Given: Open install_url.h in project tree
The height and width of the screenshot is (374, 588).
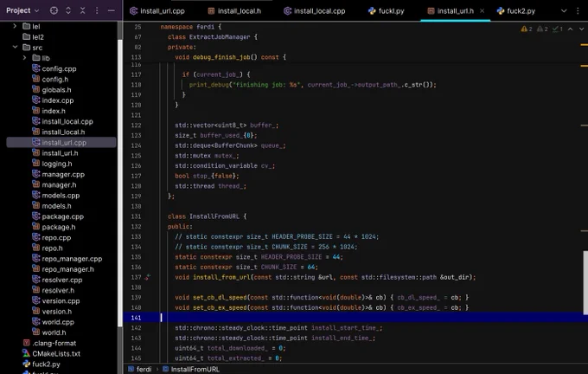Looking at the screenshot, I should [55, 153].
